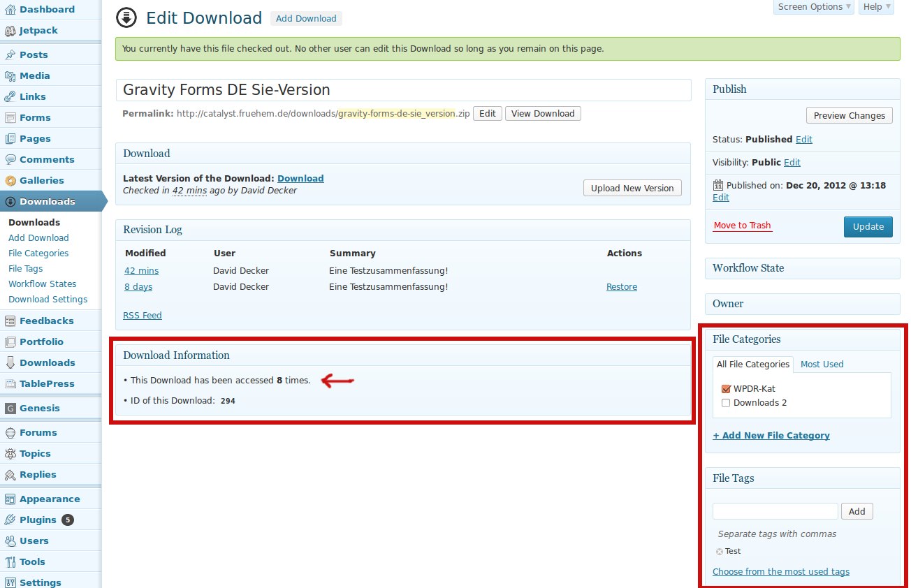Click the Feedbacks sidebar icon
This screenshot has height=588, width=911.
pyautogui.click(x=10, y=321)
